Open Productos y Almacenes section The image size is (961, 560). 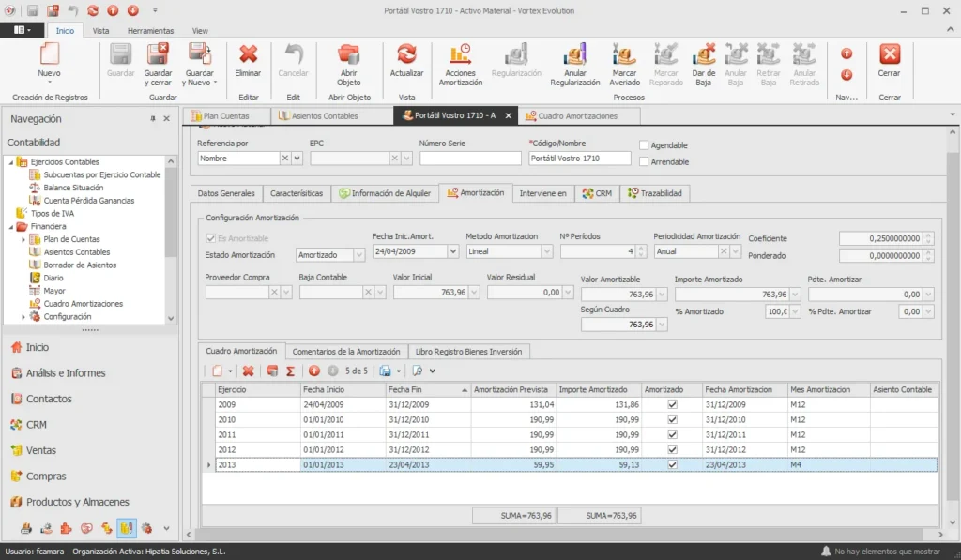coord(77,502)
